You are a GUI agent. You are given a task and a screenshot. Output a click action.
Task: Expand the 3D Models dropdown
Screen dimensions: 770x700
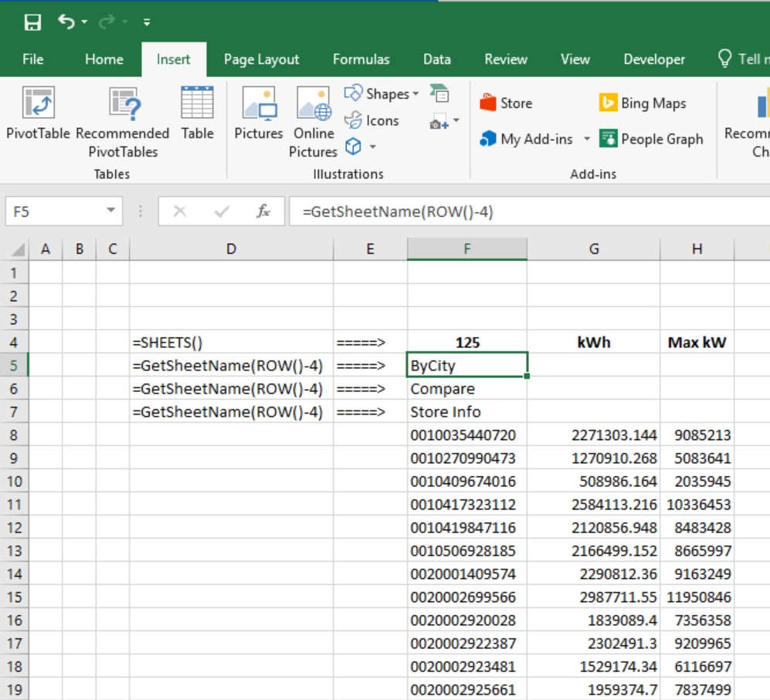pyautogui.click(x=372, y=147)
